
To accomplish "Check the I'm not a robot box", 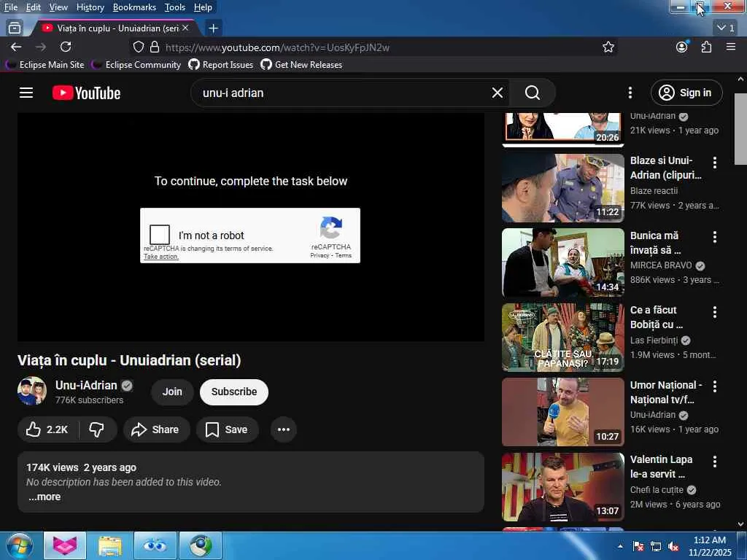I will pyautogui.click(x=160, y=235).
